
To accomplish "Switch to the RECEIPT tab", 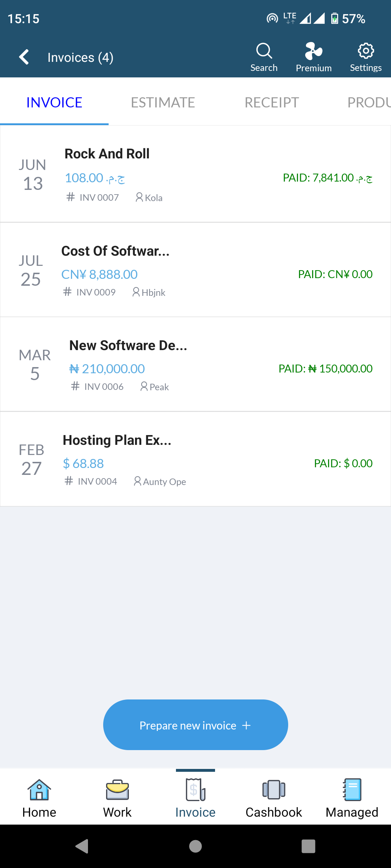I will [x=272, y=103].
